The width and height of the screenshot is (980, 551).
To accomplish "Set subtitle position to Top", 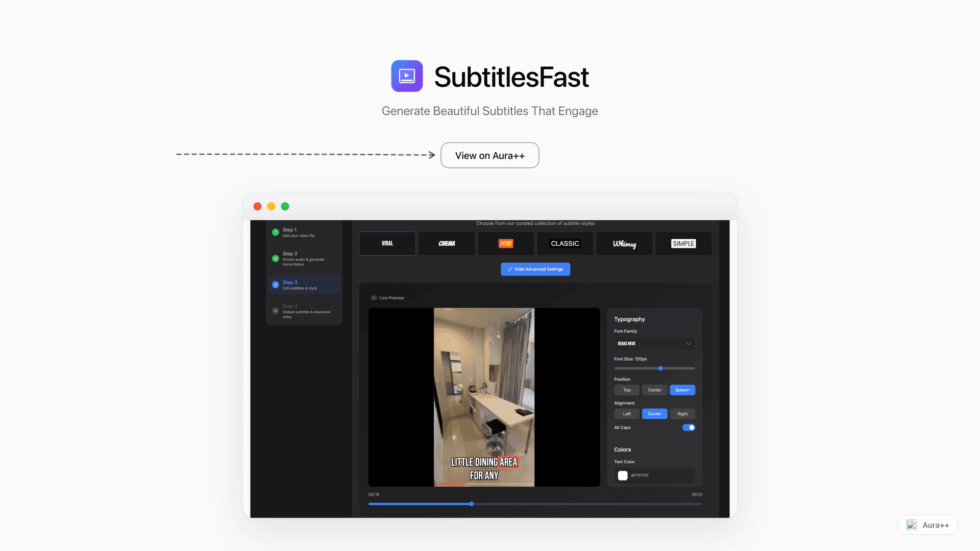I will click(x=627, y=390).
